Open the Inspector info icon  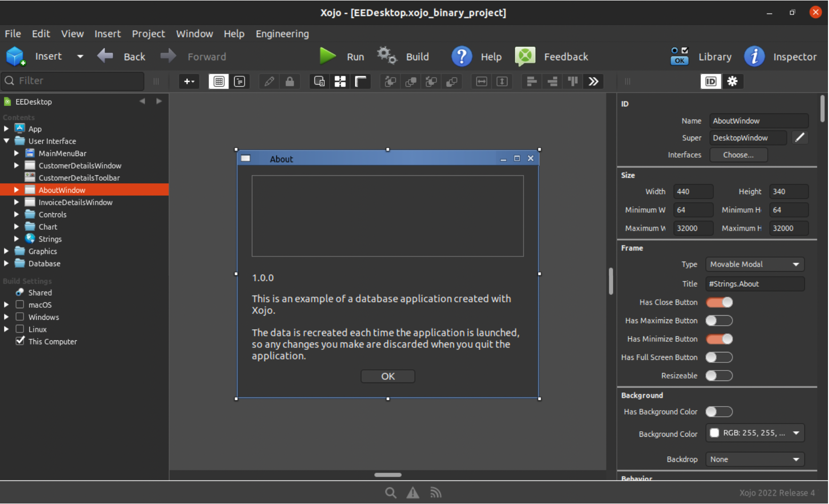pyautogui.click(x=754, y=56)
